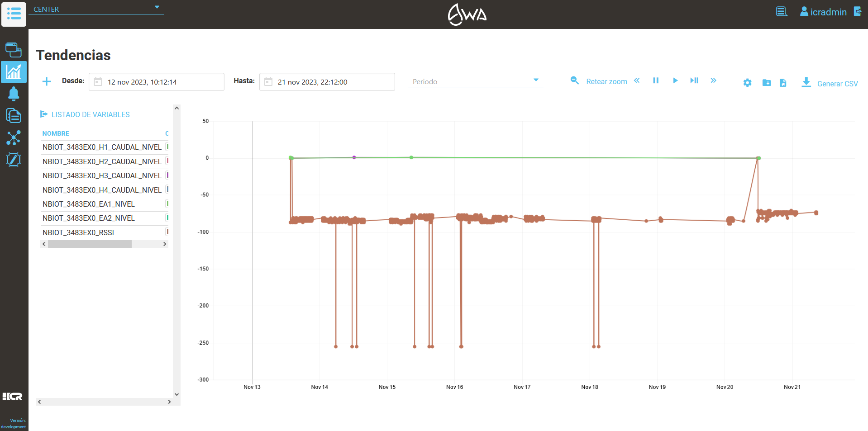The height and width of the screenshot is (431, 868).
Task: Jump forward with double right chevrons
Action: (x=713, y=81)
